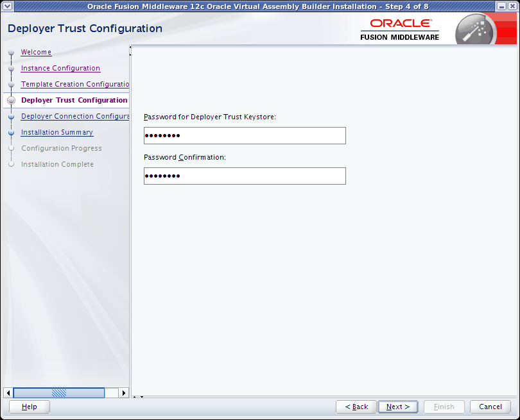
Task: Click the Help button
Action: (30, 407)
